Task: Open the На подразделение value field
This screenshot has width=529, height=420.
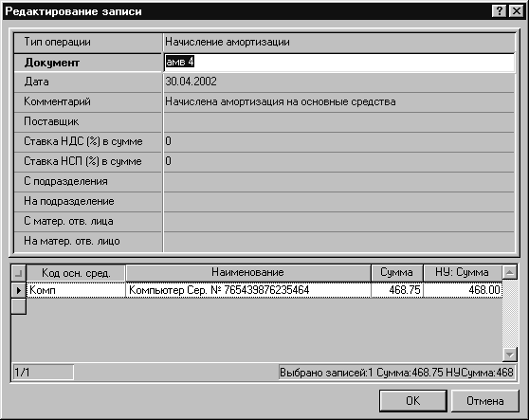Action: point(339,201)
